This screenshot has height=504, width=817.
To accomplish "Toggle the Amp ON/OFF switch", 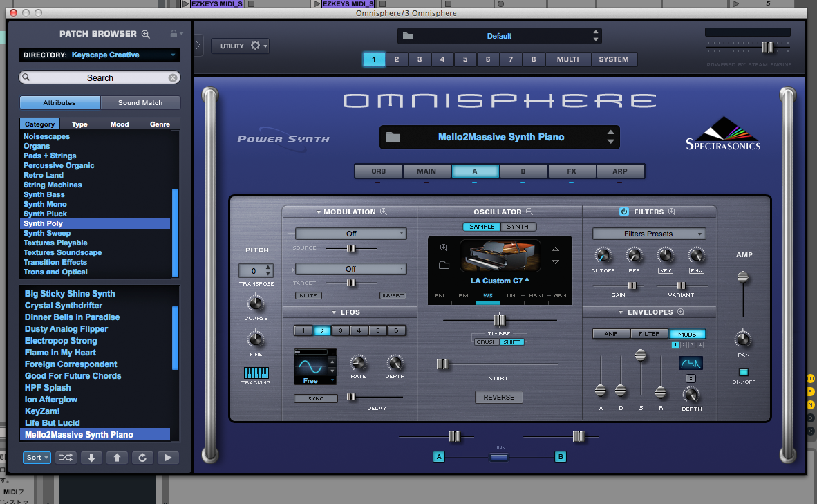I will click(x=743, y=373).
